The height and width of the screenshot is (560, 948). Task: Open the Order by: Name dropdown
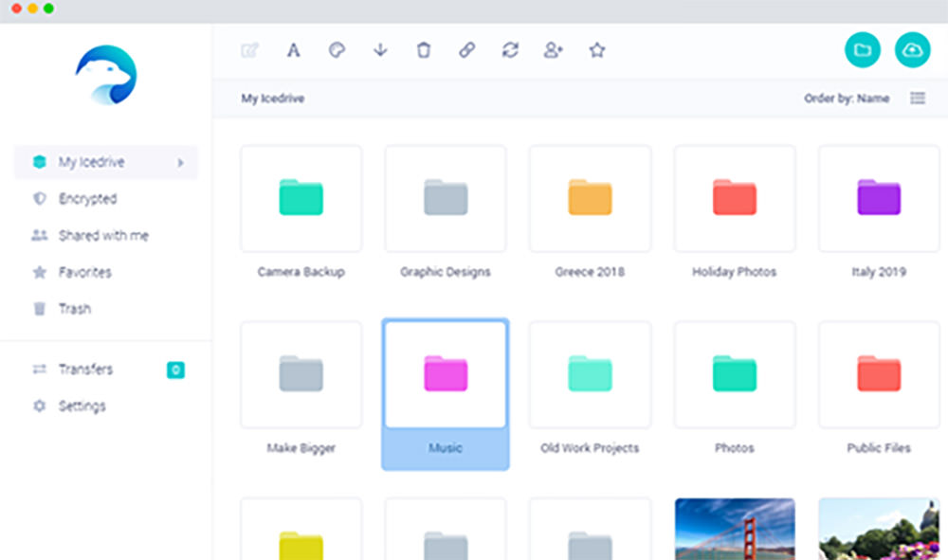point(847,98)
